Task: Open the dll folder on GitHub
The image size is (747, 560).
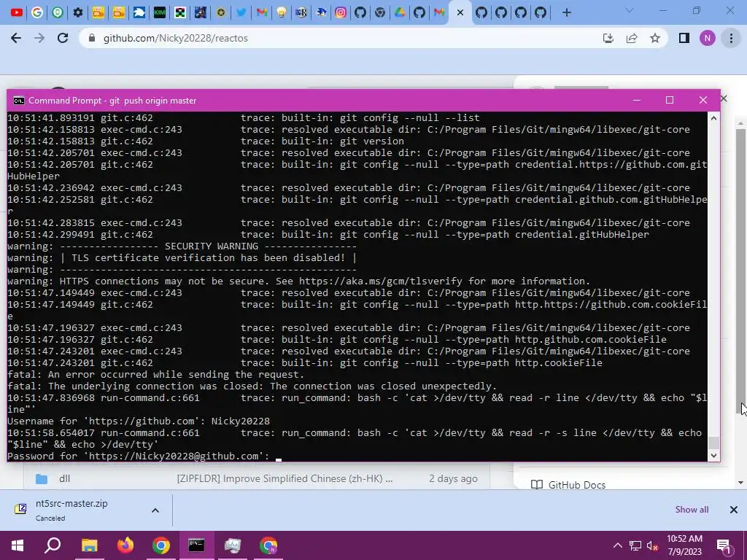Action: [64, 478]
